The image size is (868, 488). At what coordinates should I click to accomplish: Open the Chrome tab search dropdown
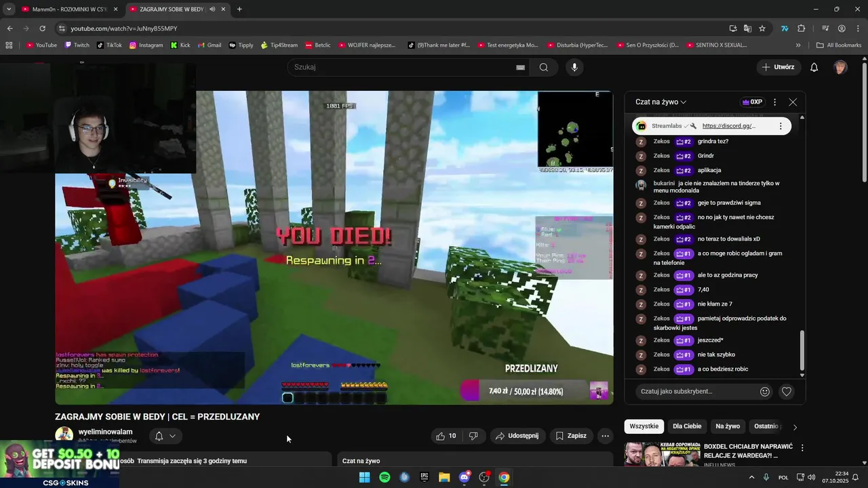(9, 9)
